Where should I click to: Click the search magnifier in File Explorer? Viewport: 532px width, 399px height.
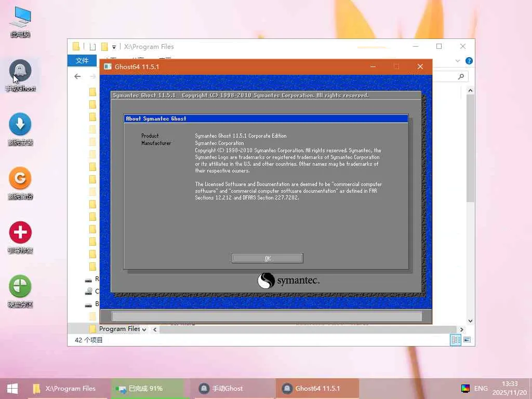click(461, 76)
